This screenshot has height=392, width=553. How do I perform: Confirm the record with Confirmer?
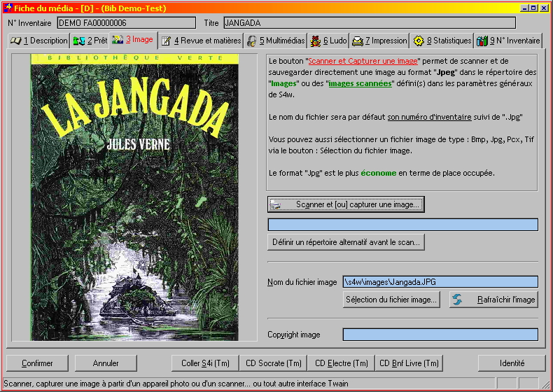[x=37, y=363]
